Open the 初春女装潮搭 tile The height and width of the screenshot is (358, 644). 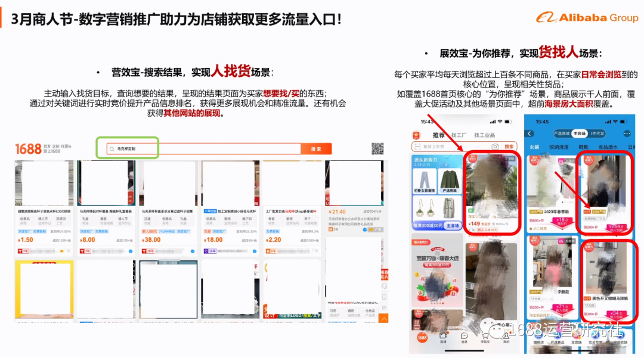tap(424, 181)
